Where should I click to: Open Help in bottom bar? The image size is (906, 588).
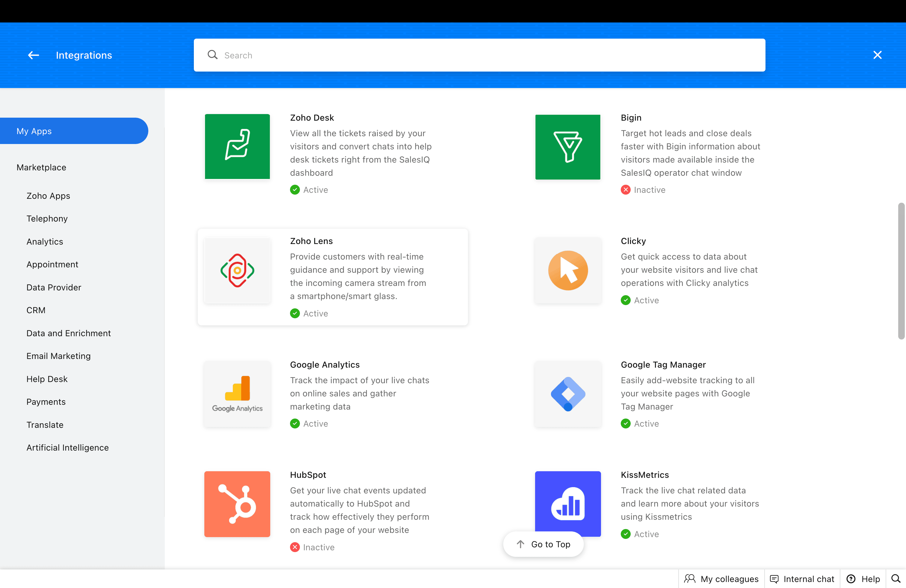coord(863,579)
